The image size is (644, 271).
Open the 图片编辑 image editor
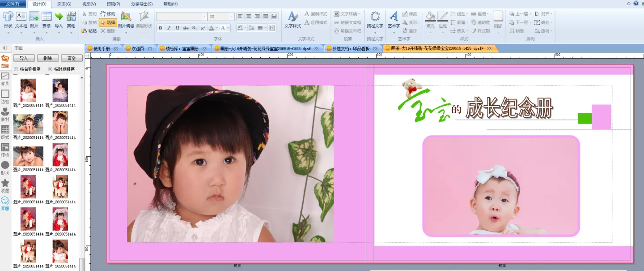[x=126, y=20]
